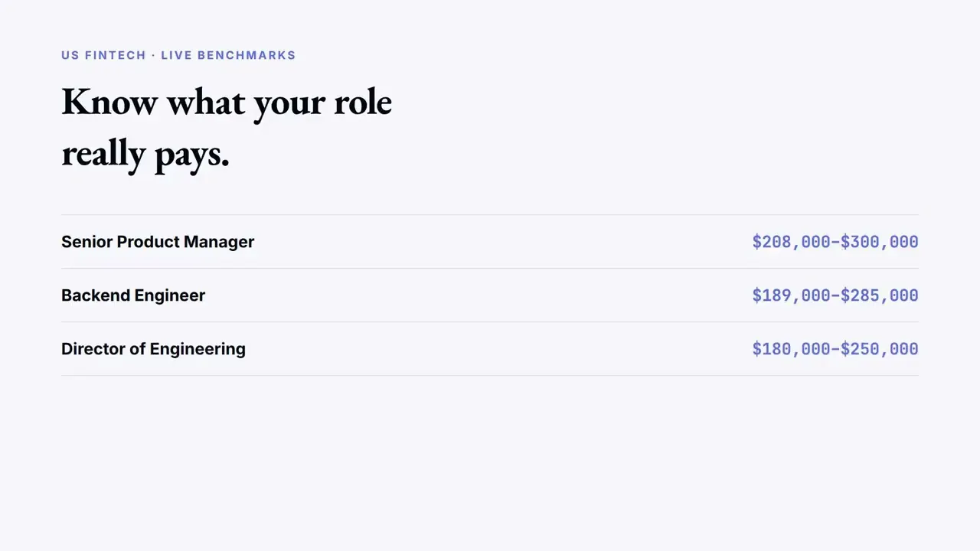
Task: Click the $300,000 upper salary figure
Action: (880, 242)
